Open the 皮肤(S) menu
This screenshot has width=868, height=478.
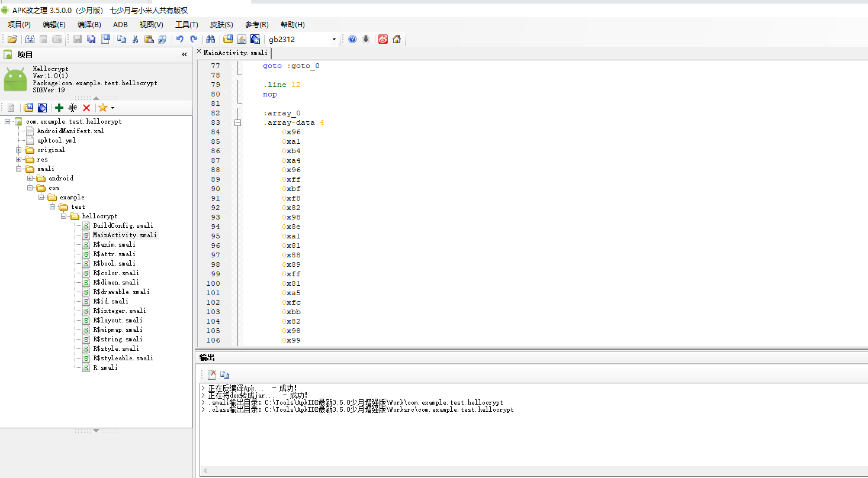[x=221, y=24]
